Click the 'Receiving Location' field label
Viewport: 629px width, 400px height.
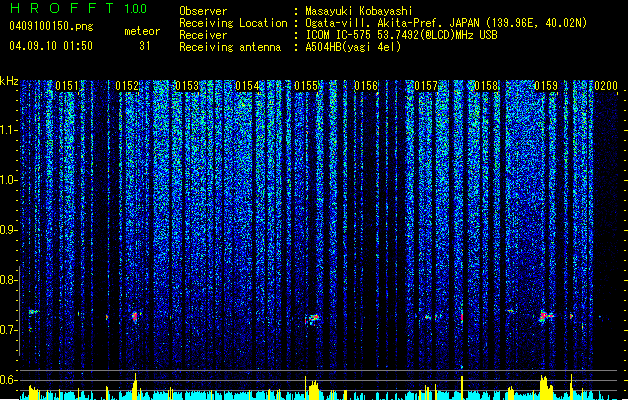[233, 23]
